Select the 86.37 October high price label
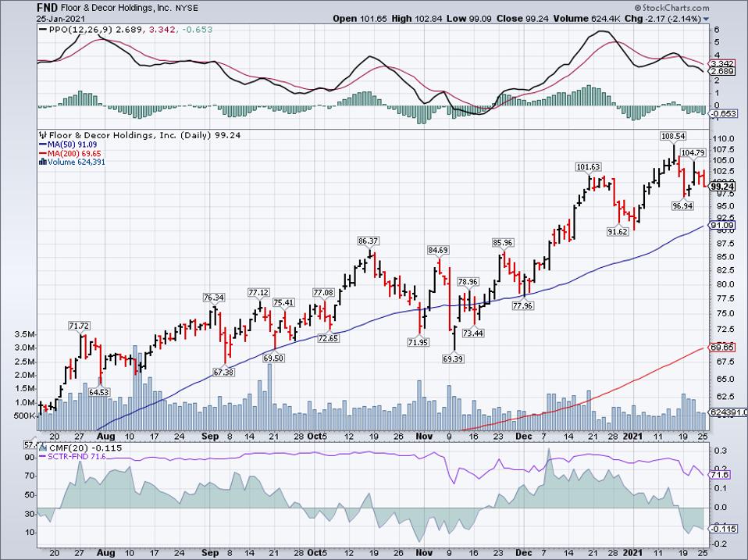The height and width of the screenshot is (560, 748). [x=368, y=241]
